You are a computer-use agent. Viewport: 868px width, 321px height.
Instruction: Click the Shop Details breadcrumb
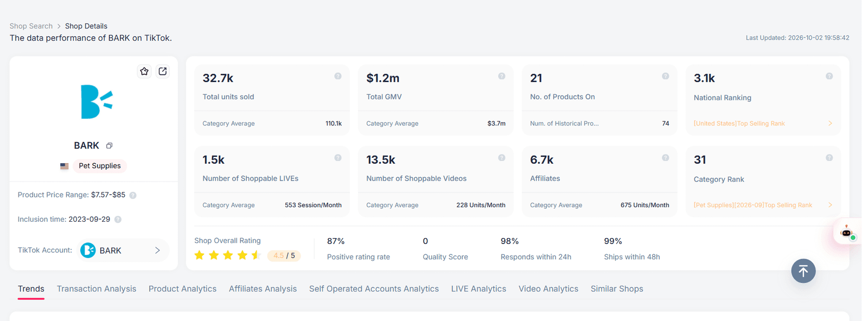tap(86, 26)
